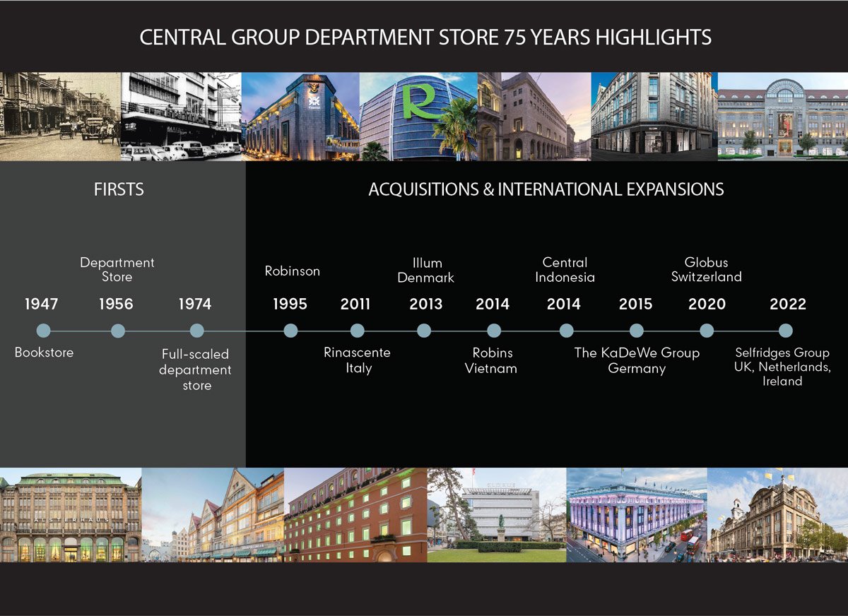Viewport: 848px width, 616px height.
Task: Click the year label "2015"
Action: (x=636, y=304)
